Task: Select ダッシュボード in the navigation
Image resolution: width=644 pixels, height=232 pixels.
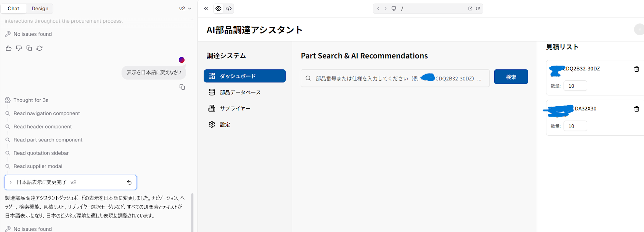Action: [x=245, y=76]
